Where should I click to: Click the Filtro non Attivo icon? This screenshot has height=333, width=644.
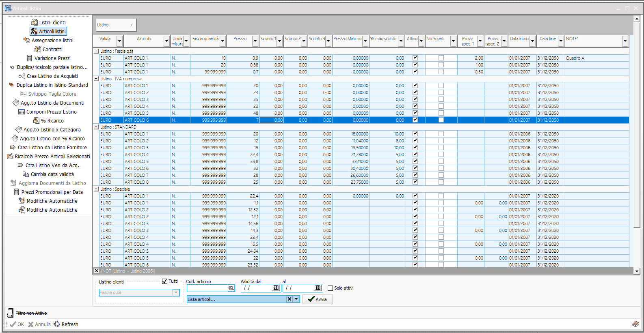[10, 313]
